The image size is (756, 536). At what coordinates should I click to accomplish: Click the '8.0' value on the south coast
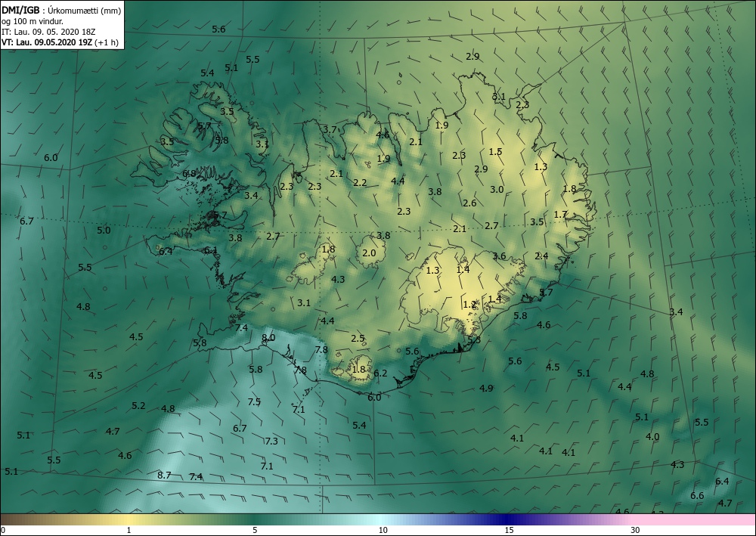pyautogui.click(x=268, y=337)
